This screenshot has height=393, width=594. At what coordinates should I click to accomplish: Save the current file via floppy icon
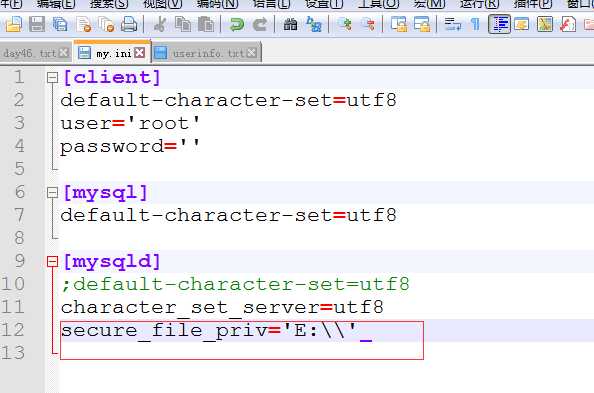click(x=37, y=24)
